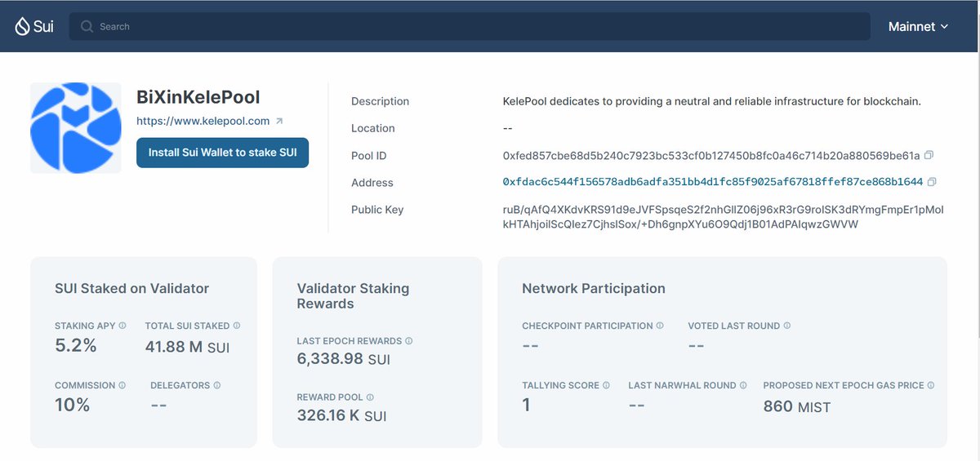Select the Public Key value text
The height and width of the screenshot is (461, 980).
(x=723, y=216)
